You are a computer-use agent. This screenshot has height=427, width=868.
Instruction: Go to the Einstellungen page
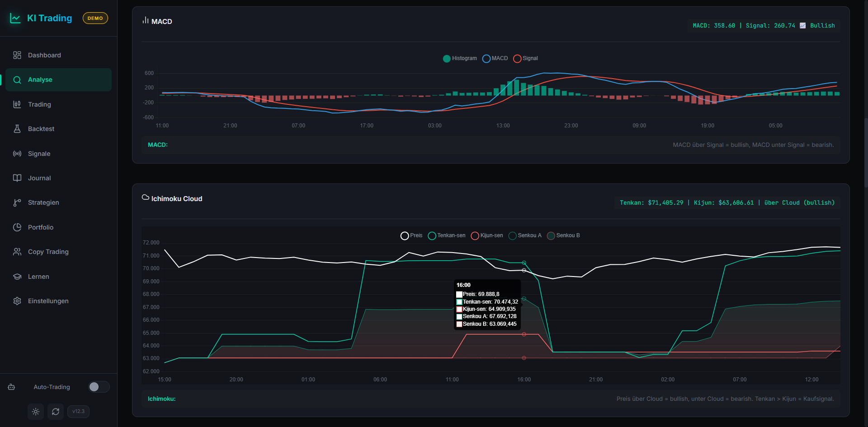click(x=48, y=301)
